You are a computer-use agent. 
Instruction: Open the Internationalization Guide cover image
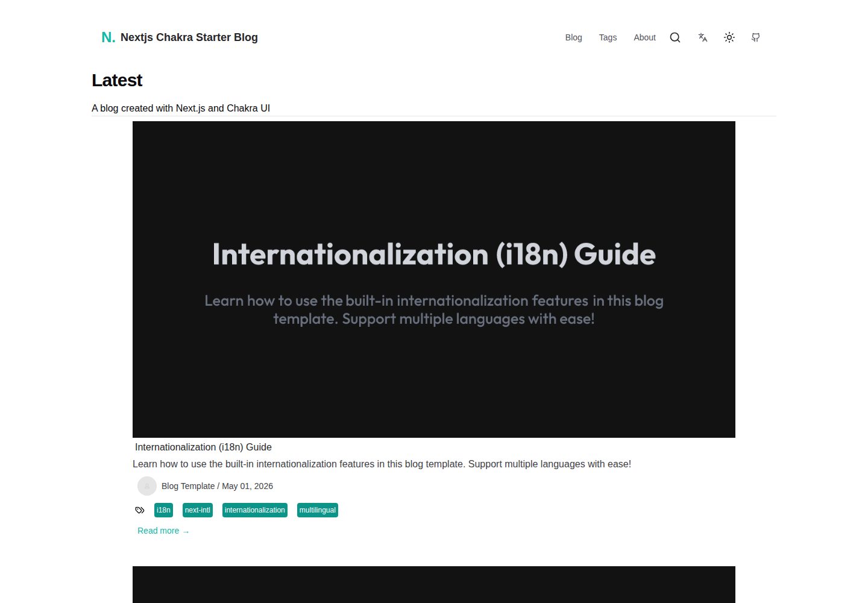point(434,279)
